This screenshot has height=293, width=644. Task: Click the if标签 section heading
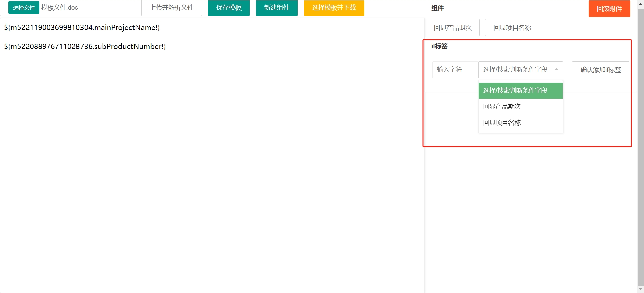[439, 46]
